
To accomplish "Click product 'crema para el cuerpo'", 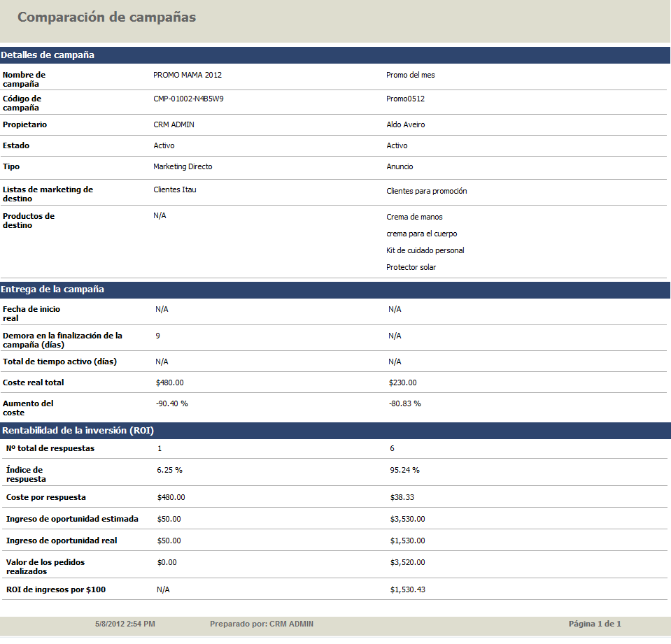I will (x=421, y=234).
